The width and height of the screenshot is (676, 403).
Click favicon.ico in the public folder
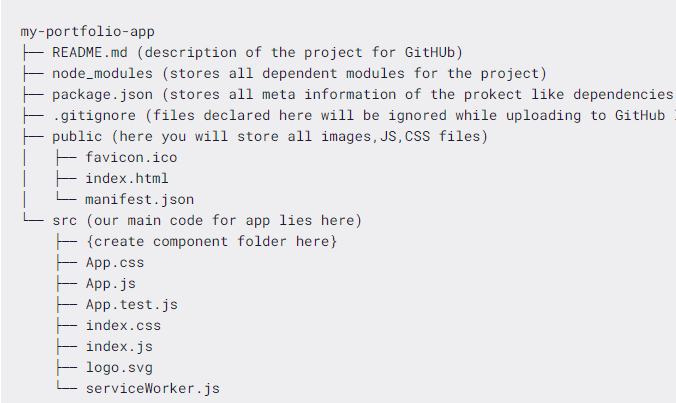(x=131, y=158)
